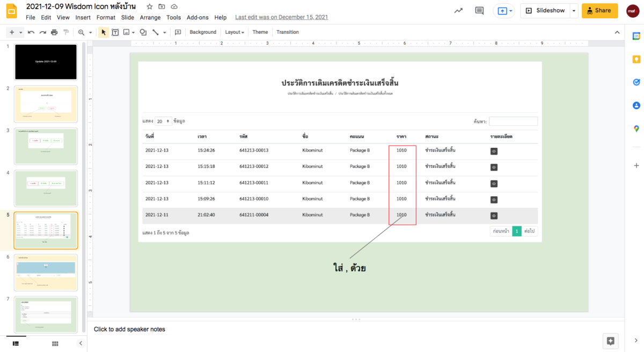
Task: Open Google Calendar in the side panel
Action: [x=636, y=37]
